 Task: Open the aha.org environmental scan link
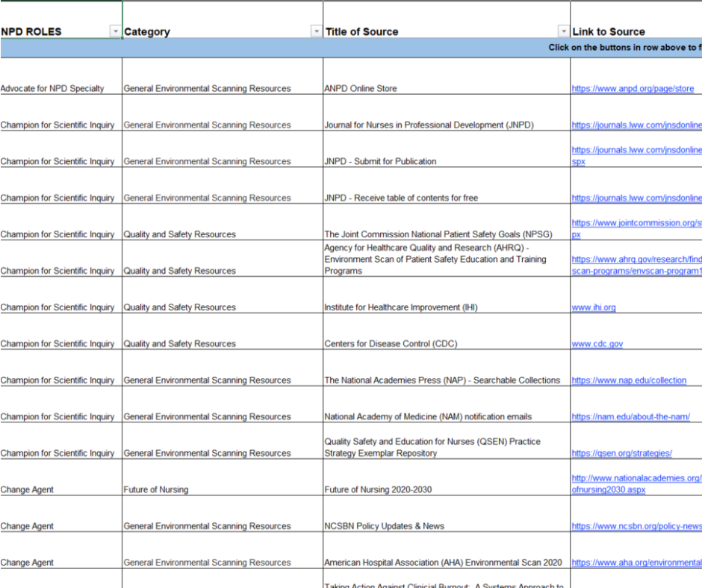tap(636, 563)
